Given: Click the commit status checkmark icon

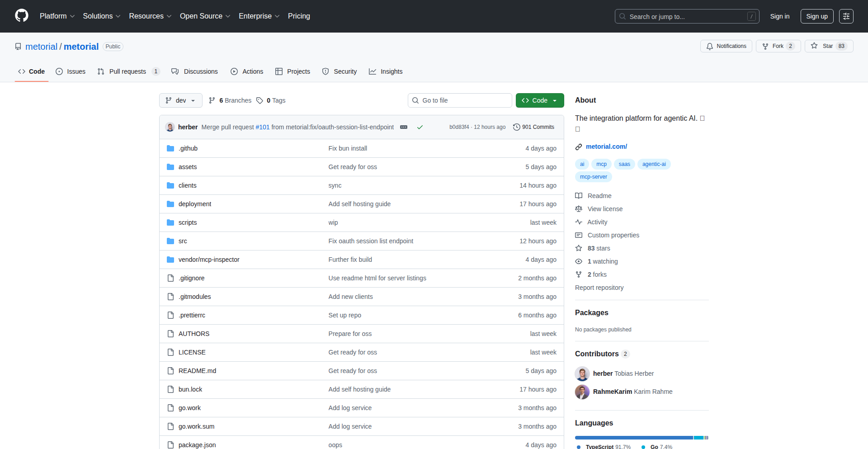Looking at the screenshot, I should 420,127.
